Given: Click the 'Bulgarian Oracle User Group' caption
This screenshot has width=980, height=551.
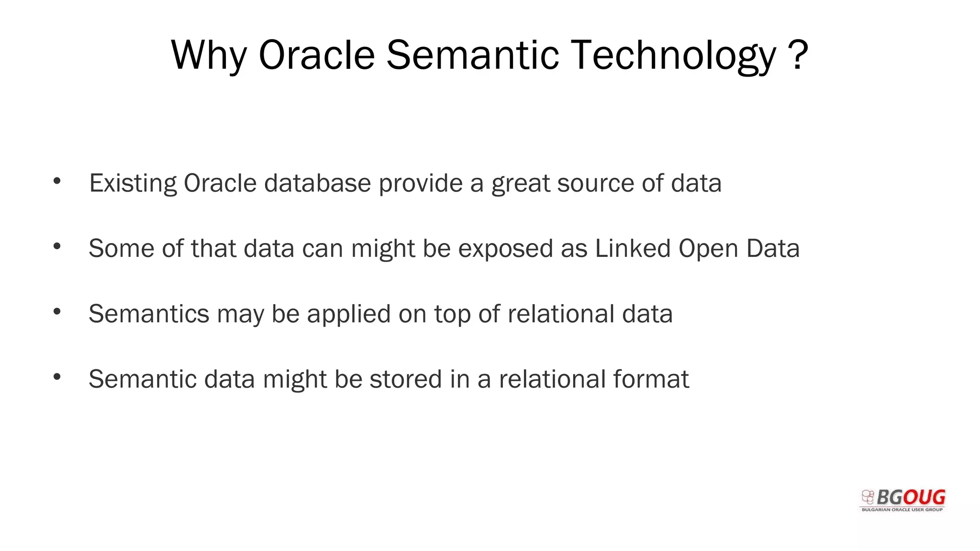Looking at the screenshot, I should [x=902, y=510].
